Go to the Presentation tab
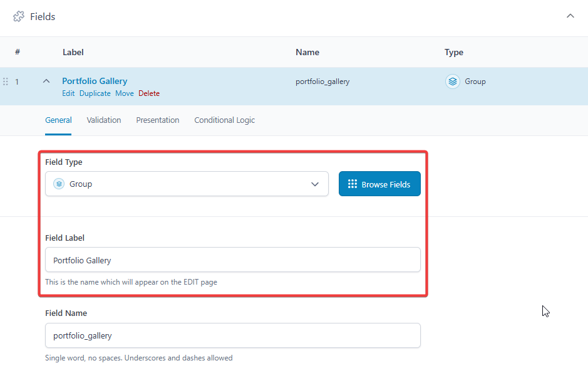This screenshot has height=373, width=588. (158, 120)
